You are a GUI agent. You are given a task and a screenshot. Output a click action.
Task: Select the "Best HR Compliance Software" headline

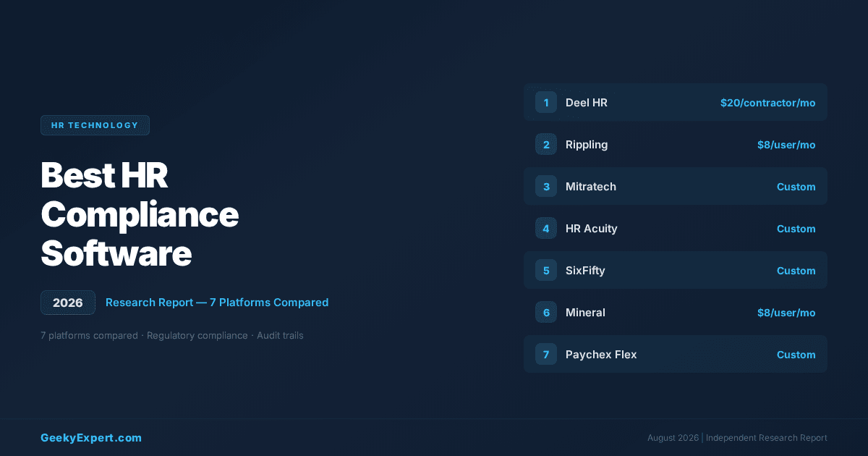(x=140, y=214)
